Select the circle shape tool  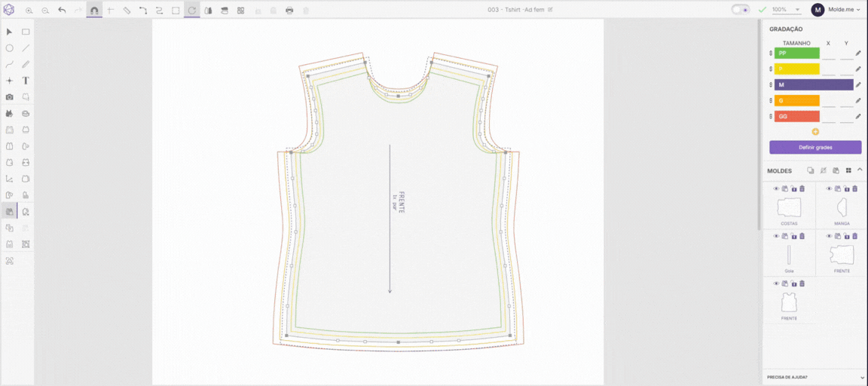point(9,48)
